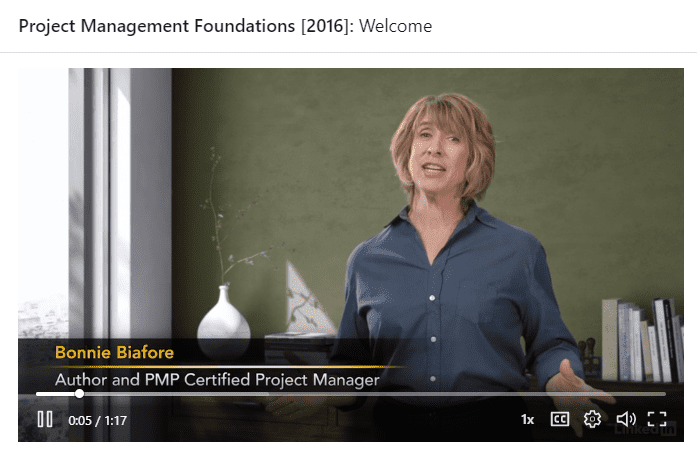Click the played portion of the progress bar
This screenshot has width=697, height=461.
56,394
